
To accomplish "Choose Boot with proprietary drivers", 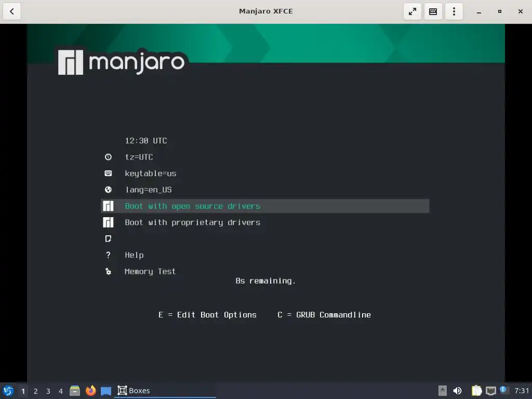I will point(265,222).
